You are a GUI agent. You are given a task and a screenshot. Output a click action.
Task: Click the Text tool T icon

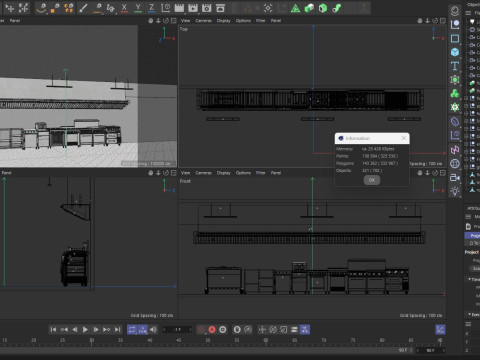click(455, 66)
